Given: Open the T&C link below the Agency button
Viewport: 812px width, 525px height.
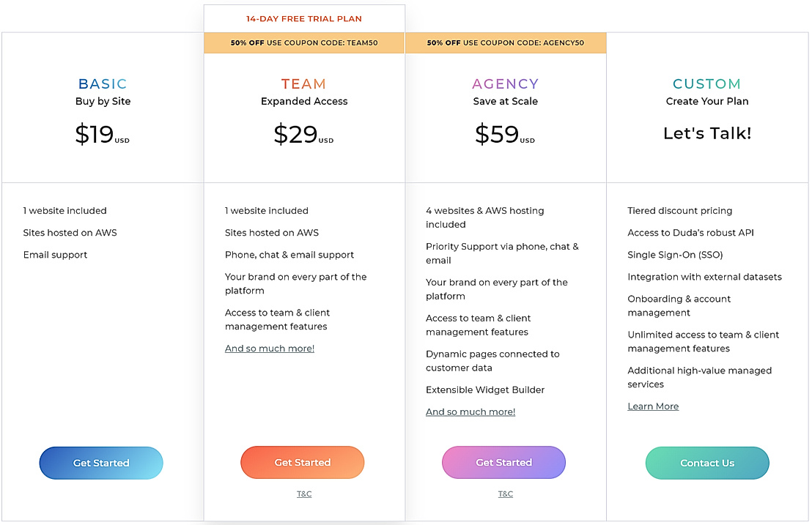Looking at the screenshot, I should (506, 494).
